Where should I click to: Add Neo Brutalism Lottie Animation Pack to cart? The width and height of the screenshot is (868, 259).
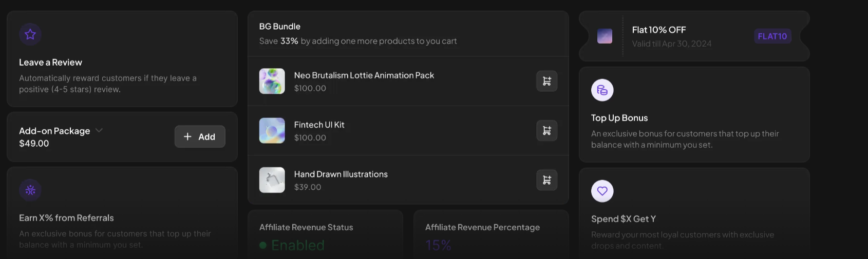(546, 81)
